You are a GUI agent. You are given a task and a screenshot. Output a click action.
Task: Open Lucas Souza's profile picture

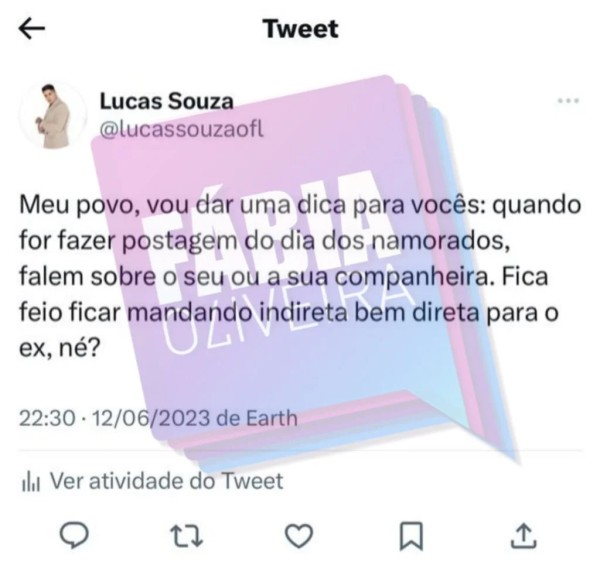point(53,115)
